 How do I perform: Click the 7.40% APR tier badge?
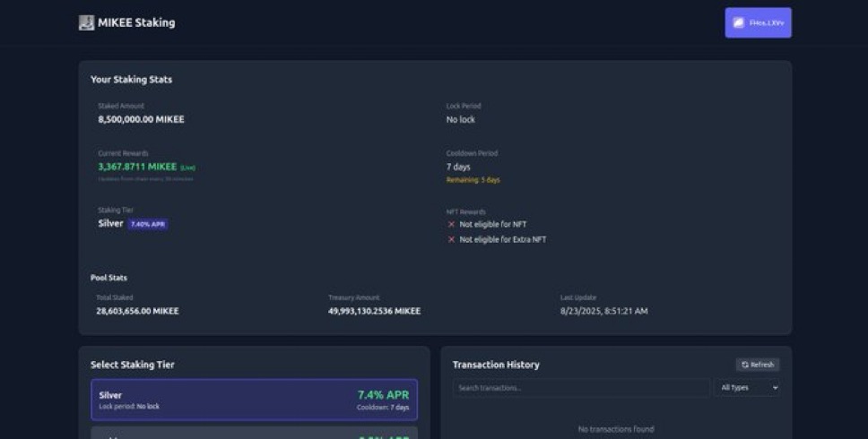click(x=148, y=224)
